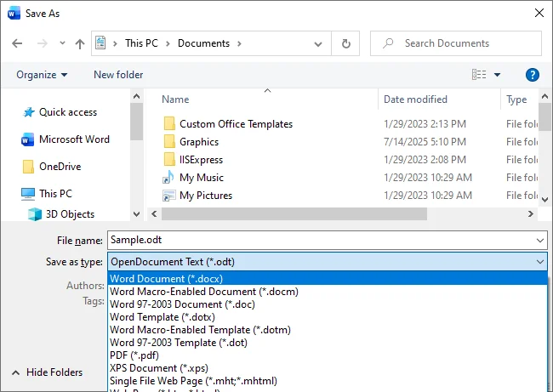
Task: Select Quick access in navigation pane
Action: coord(67,112)
